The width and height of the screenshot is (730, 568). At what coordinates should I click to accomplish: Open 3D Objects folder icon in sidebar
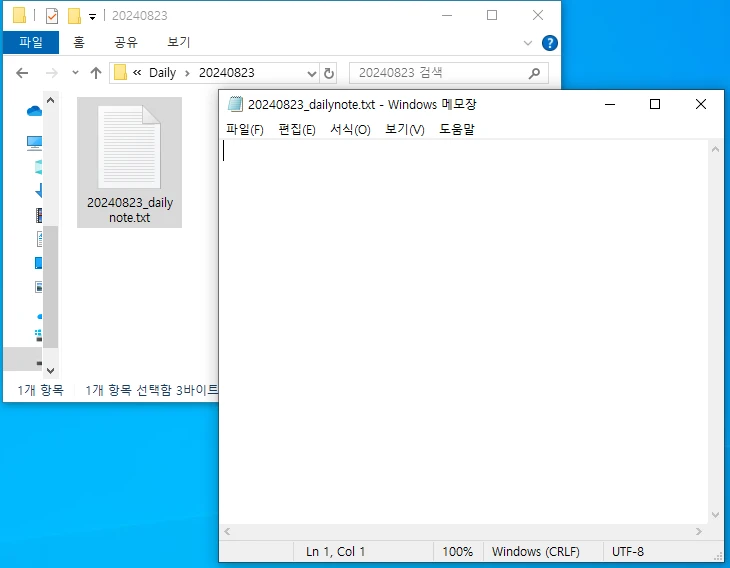[x=39, y=167]
